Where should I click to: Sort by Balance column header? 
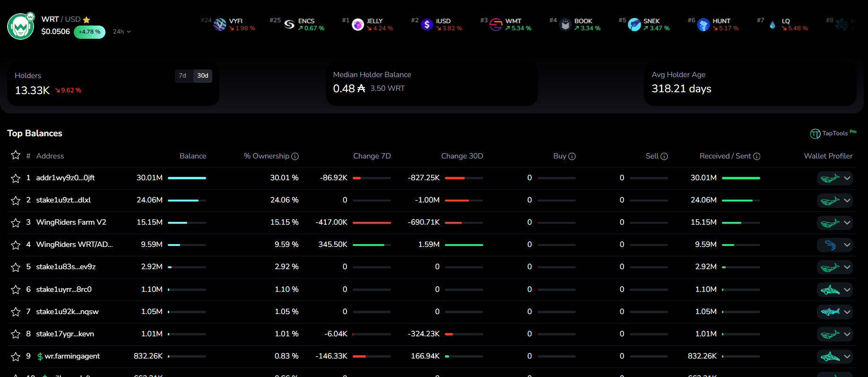click(x=193, y=156)
